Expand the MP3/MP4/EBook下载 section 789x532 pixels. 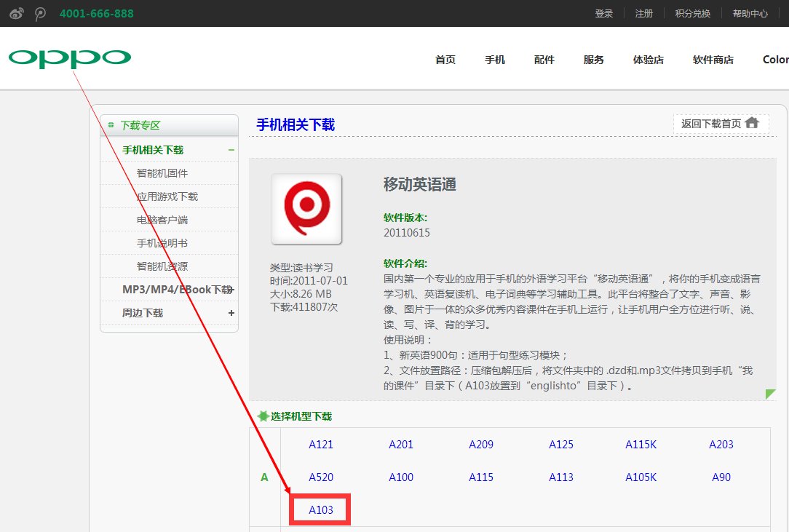click(231, 290)
